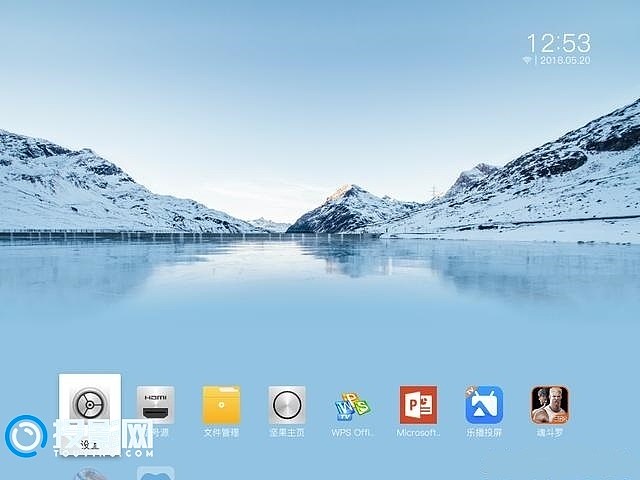Open the HDMI signal source app

click(156, 405)
